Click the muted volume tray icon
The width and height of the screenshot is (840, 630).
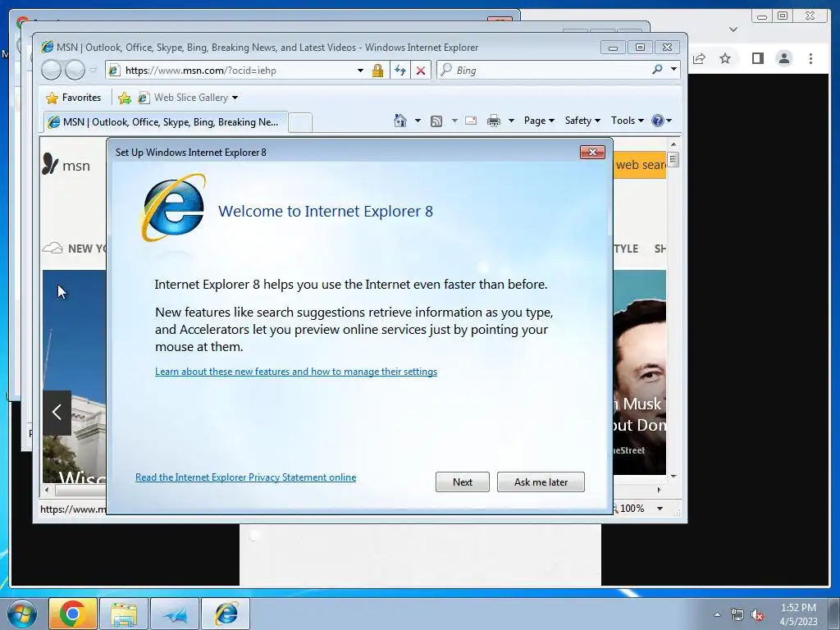(x=756, y=615)
